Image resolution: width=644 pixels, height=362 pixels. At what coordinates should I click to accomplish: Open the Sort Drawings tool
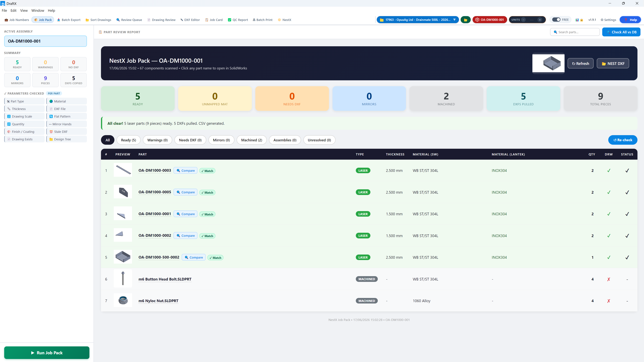click(x=98, y=20)
